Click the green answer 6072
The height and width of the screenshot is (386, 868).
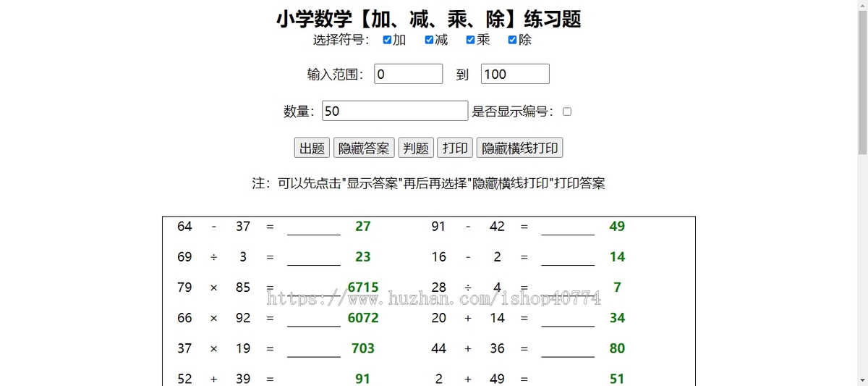pos(363,317)
